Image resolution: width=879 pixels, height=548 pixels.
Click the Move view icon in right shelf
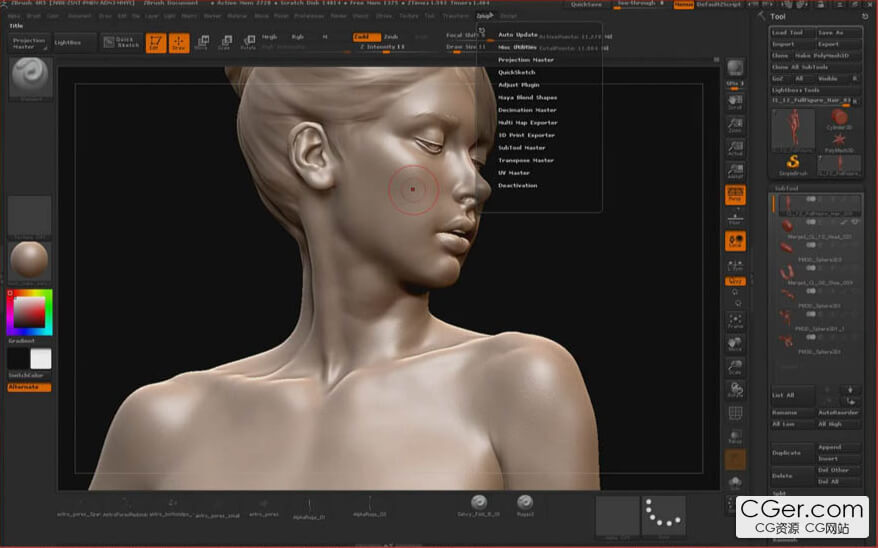point(735,344)
